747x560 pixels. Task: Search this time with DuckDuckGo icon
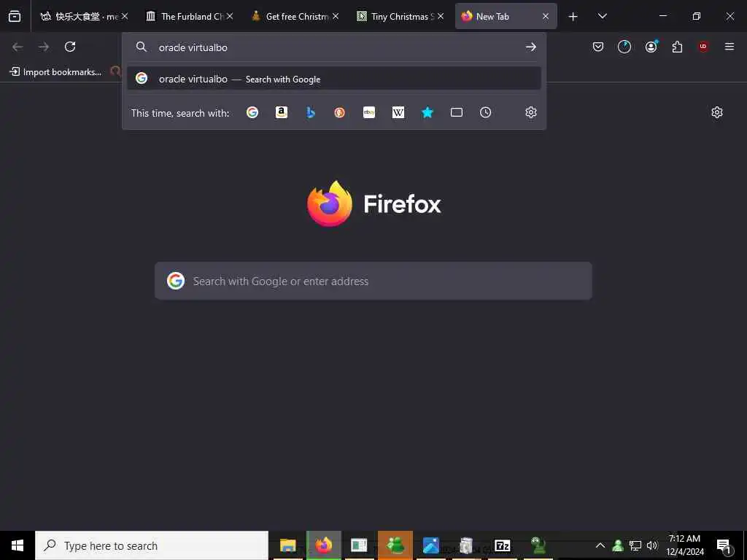tap(340, 112)
